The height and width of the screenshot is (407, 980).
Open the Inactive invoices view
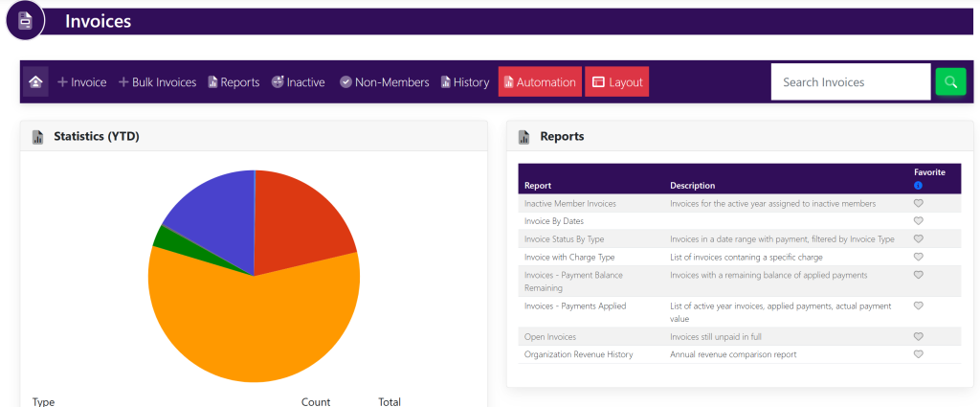tap(298, 82)
